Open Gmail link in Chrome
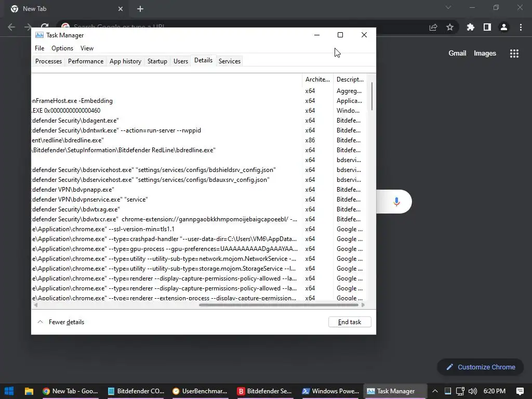This screenshot has height=399, width=532. [x=457, y=54]
